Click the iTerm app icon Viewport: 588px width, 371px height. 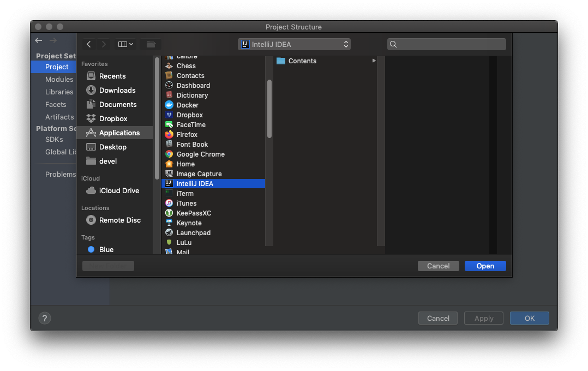[169, 193]
